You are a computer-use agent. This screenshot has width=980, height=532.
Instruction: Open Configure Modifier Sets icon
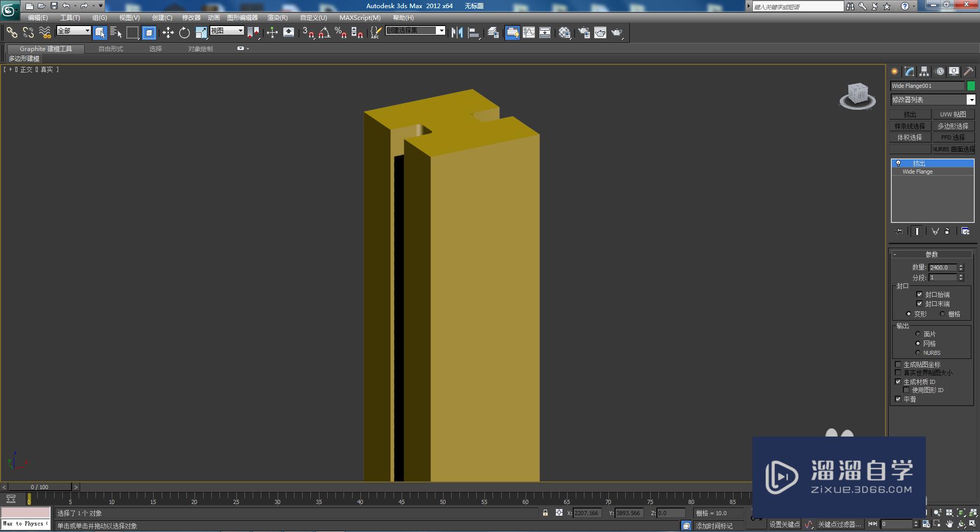[965, 231]
